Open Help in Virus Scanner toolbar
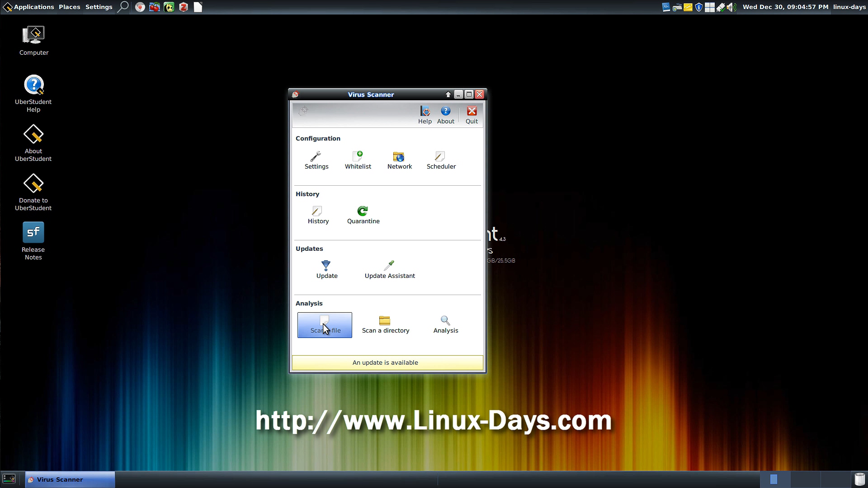The width and height of the screenshot is (868, 488). click(x=425, y=115)
